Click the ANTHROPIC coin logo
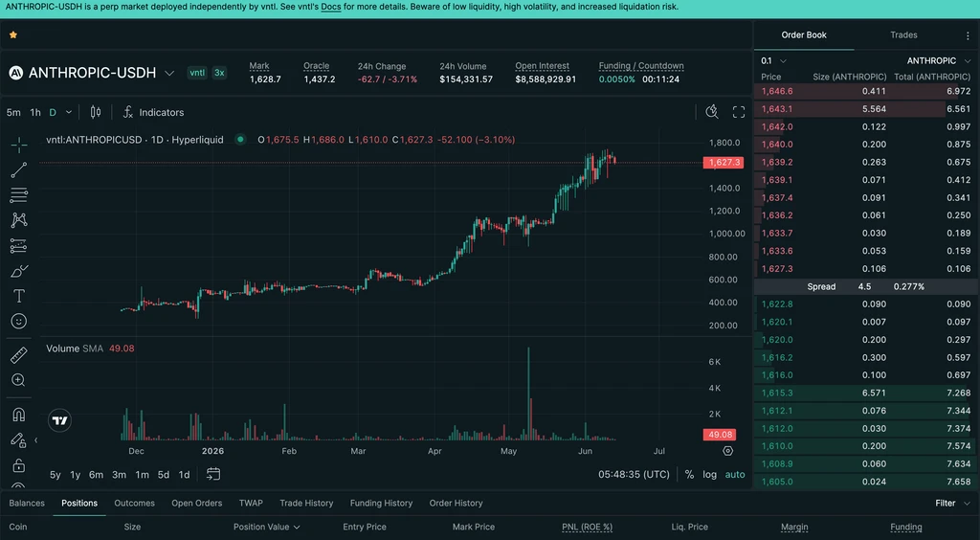Image resolution: width=980 pixels, height=540 pixels. [x=15, y=73]
